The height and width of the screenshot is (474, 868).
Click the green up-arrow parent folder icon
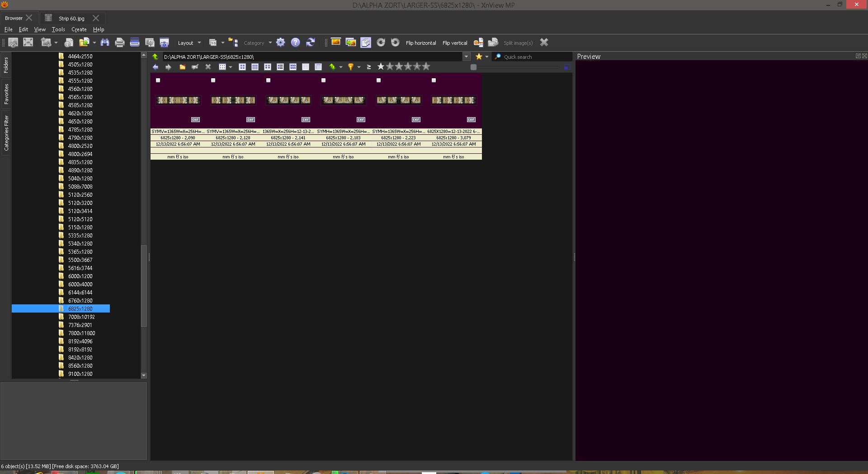point(155,57)
